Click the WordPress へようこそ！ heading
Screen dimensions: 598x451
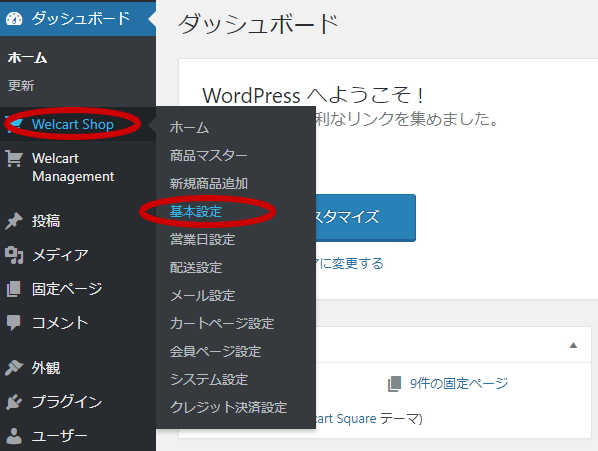[x=313, y=95]
